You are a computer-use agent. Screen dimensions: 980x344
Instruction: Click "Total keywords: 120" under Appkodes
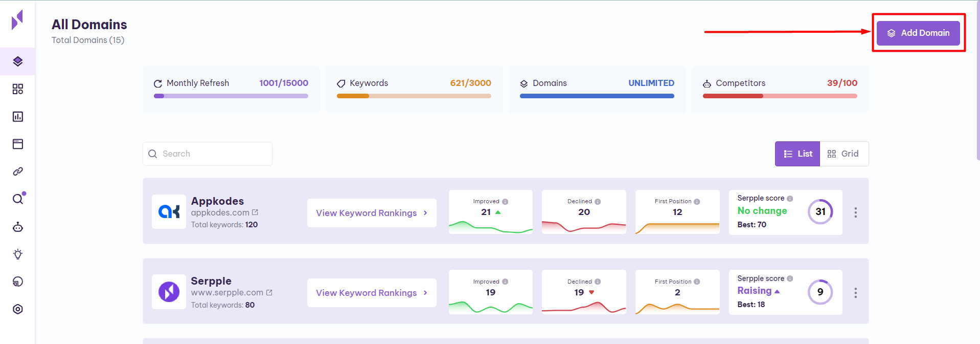click(224, 225)
